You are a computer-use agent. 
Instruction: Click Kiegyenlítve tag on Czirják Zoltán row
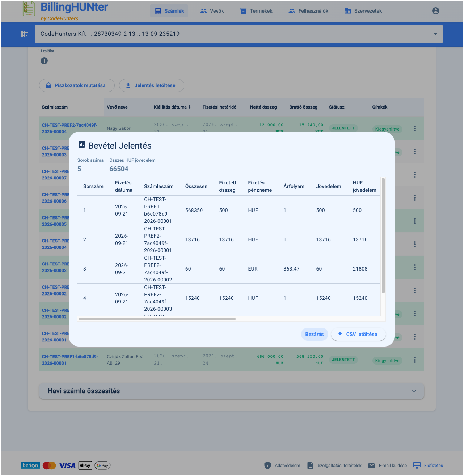[x=387, y=361]
